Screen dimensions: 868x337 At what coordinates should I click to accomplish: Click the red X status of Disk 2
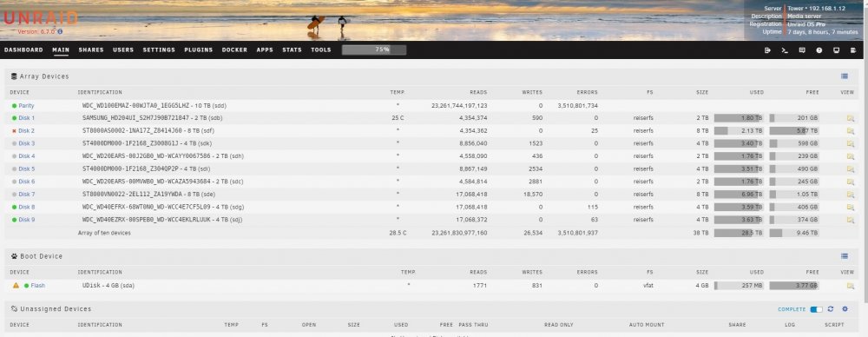[x=14, y=131]
